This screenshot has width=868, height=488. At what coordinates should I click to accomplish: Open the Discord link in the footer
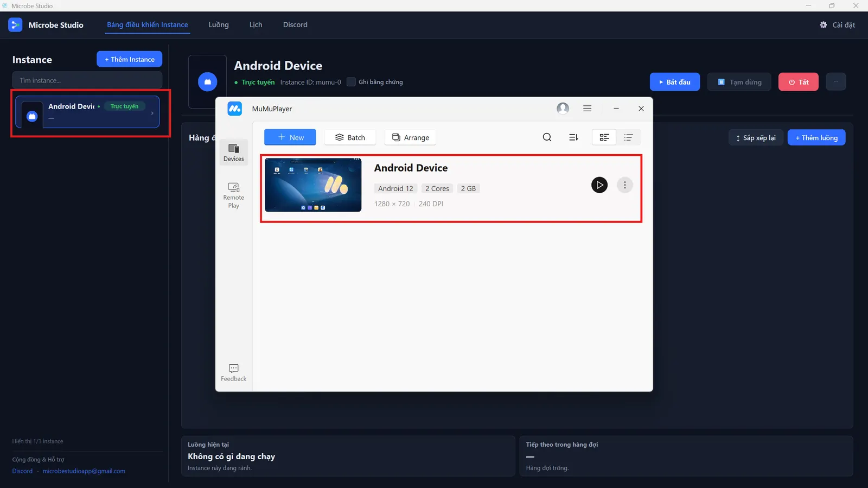[22, 471]
